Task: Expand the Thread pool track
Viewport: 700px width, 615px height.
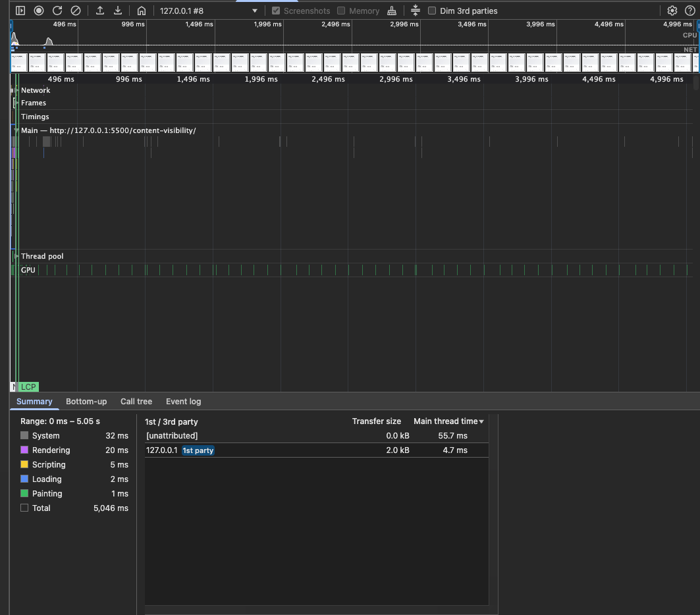Action: (x=16, y=256)
